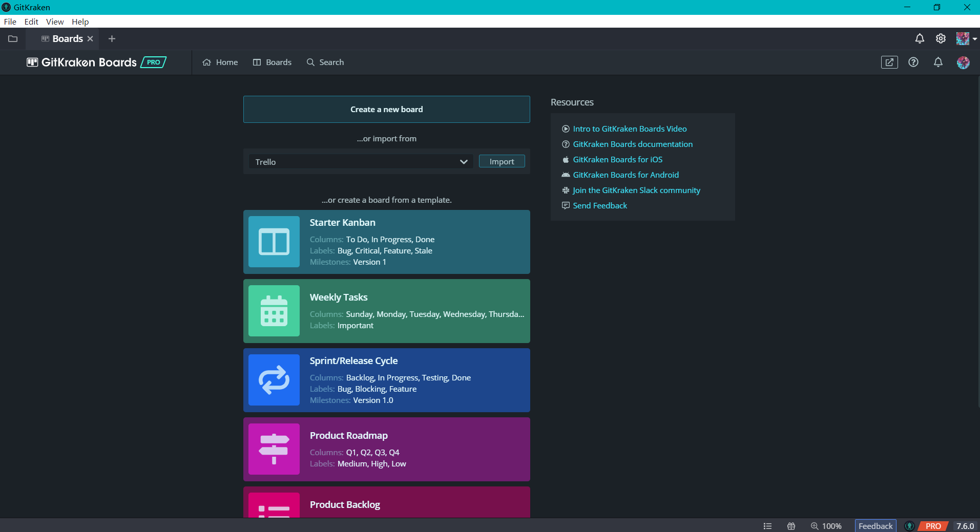
Task: Click the chat icon beside Send Feedback
Action: 566,206
